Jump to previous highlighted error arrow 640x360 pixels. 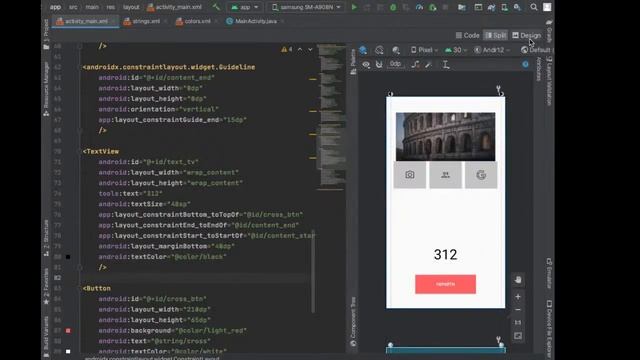300,49
